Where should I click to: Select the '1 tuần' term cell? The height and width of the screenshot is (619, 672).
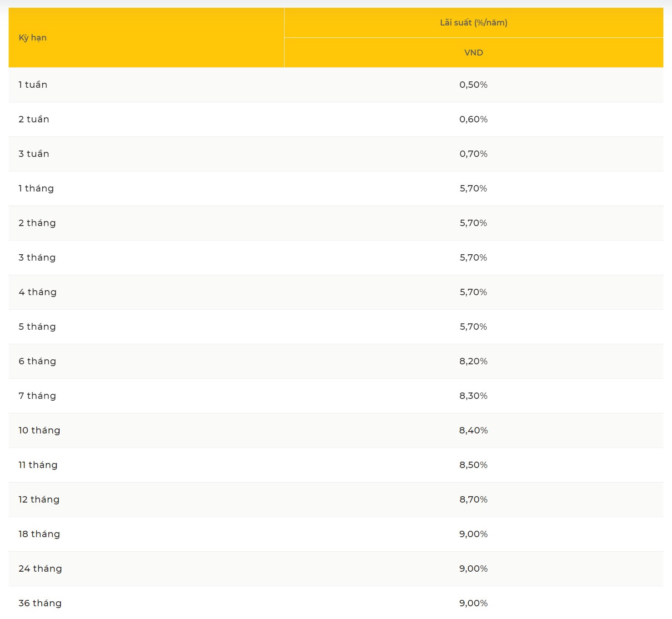coord(146,85)
